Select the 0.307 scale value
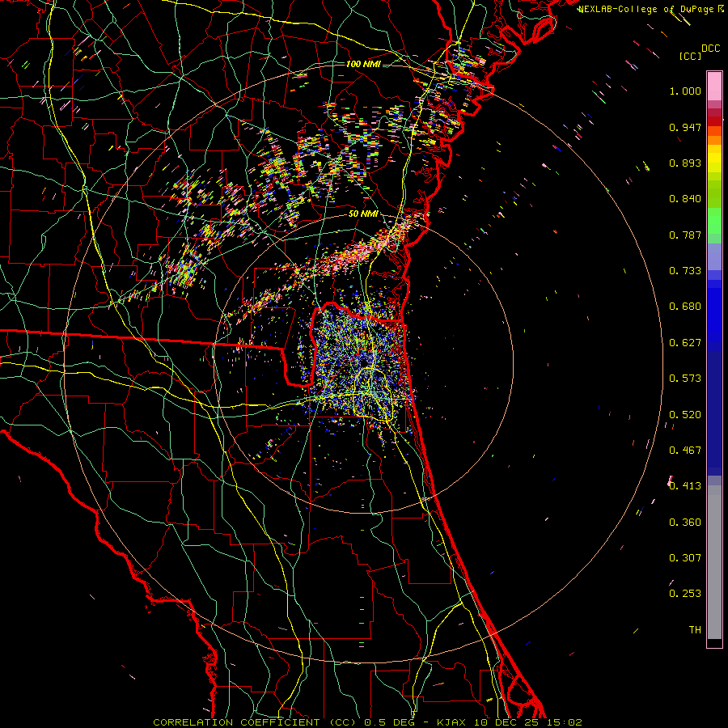Screen dimensions: 728x728 (x=685, y=558)
